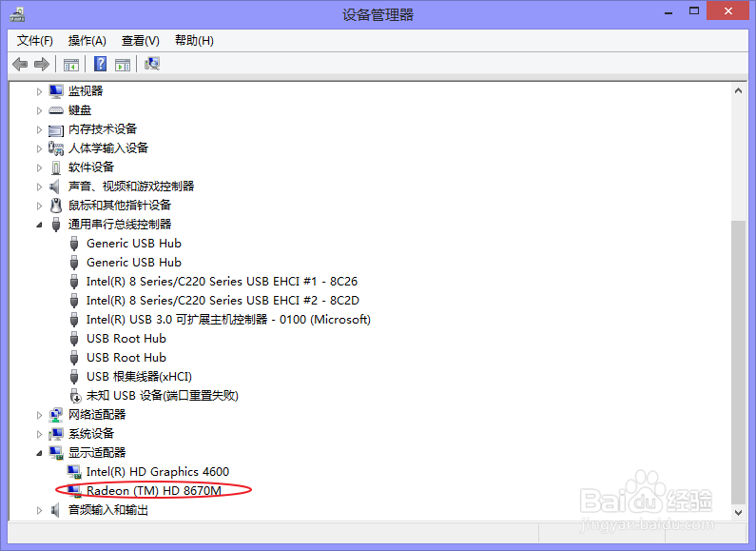The image size is (756, 551).
Task: Open the 文件(F) menu
Action: click(35, 41)
